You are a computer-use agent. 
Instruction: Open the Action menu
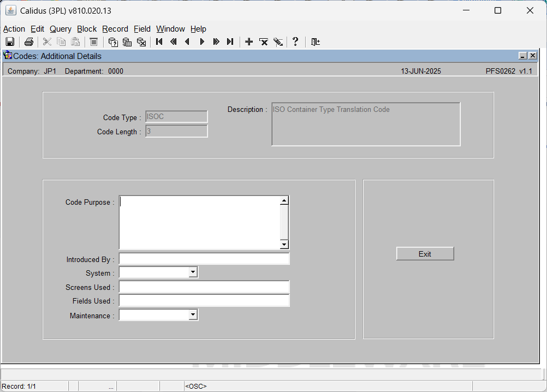coord(14,29)
